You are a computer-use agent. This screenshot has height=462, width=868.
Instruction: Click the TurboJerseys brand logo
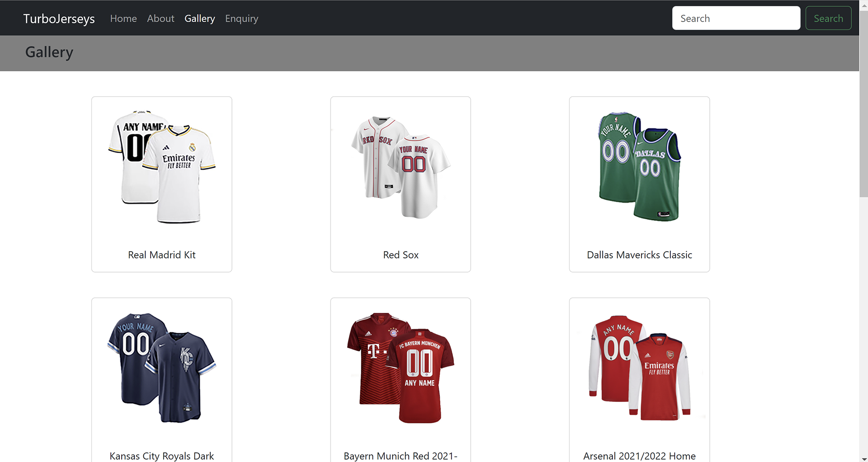[x=59, y=19]
